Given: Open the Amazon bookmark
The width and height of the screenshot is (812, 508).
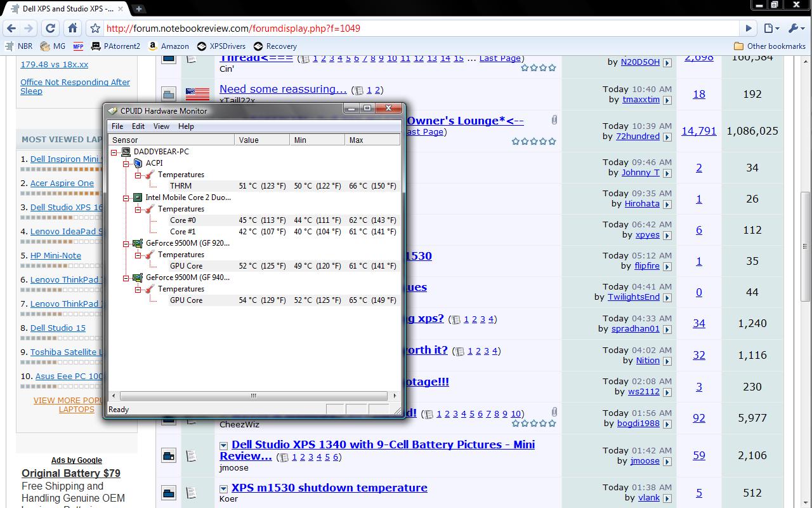Looking at the screenshot, I should (169, 46).
